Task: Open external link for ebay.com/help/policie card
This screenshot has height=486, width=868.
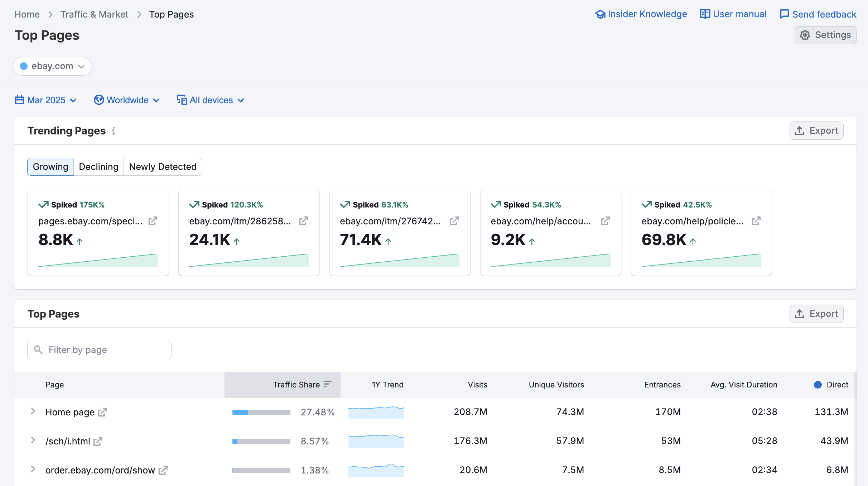Action: [x=756, y=221]
